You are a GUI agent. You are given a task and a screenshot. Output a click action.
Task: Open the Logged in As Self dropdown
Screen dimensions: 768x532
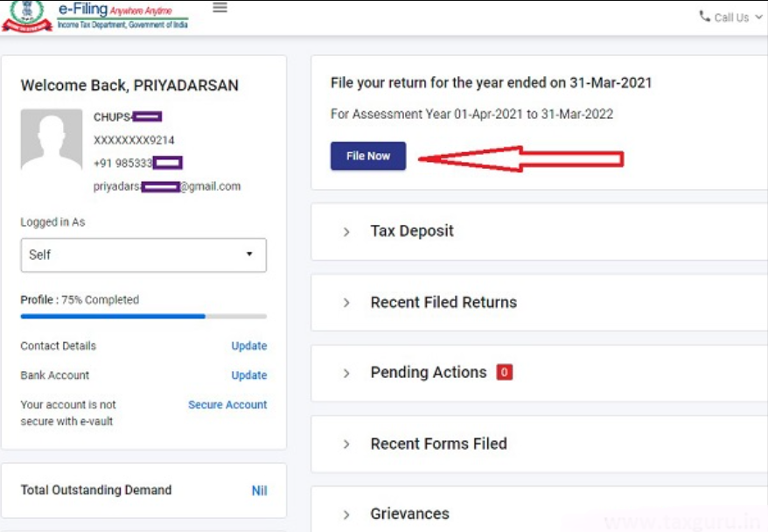click(x=143, y=255)
